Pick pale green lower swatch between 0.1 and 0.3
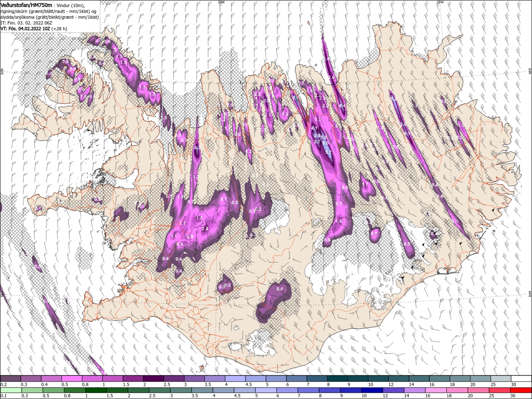The image size is (532, 399). (10, 390)
